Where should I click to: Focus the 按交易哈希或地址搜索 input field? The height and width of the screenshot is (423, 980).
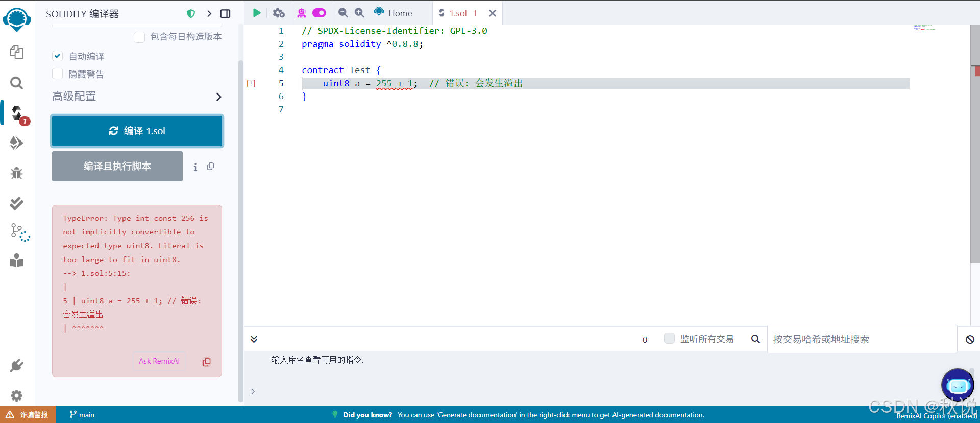coord(862,339)
